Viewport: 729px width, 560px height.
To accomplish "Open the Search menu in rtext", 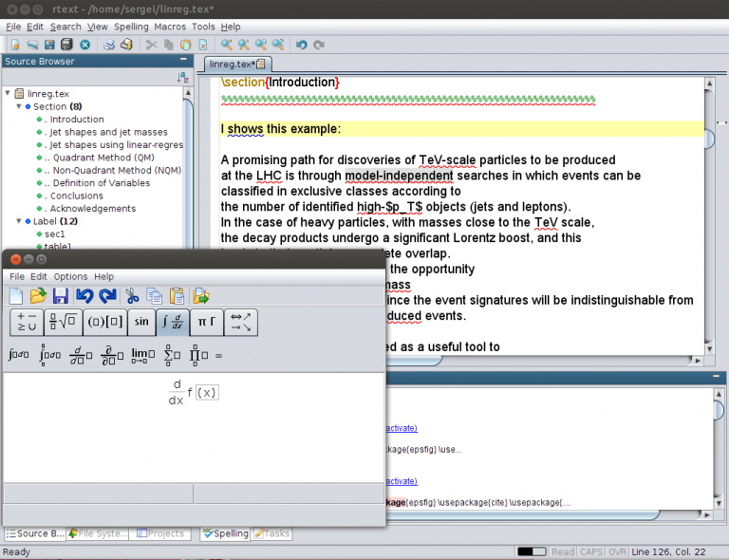I will click(x=65, y=27).
